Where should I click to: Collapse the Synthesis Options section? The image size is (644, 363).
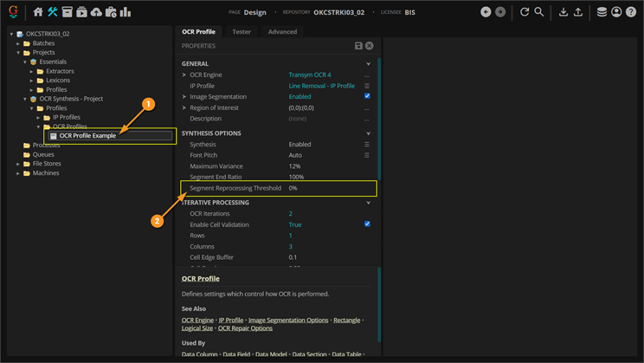click(x=369, y=133)
